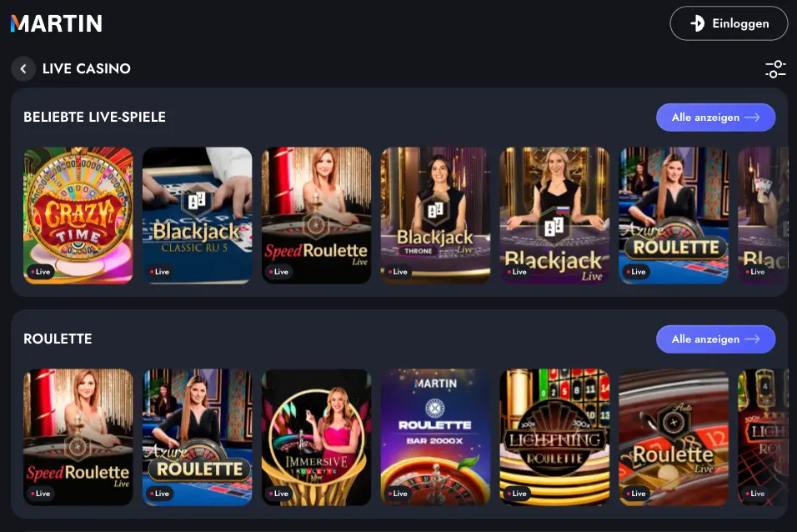Viewport: 797px width, 532px height.
Task: Click the MARTIN logo
Action: pyautogui.click(x=57, y=23)
